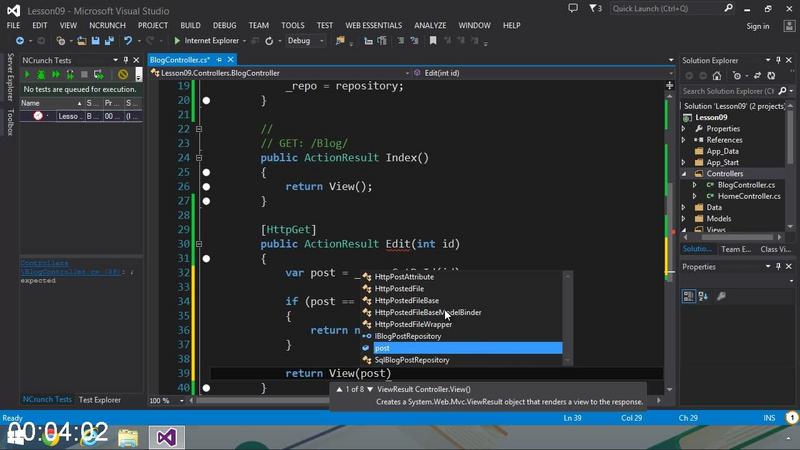Image resolution: width=800 pixels, height=450 pixels.
Task: Toggle auto-hide pin on NCrunch Tests panel
Action: point(126,60)
